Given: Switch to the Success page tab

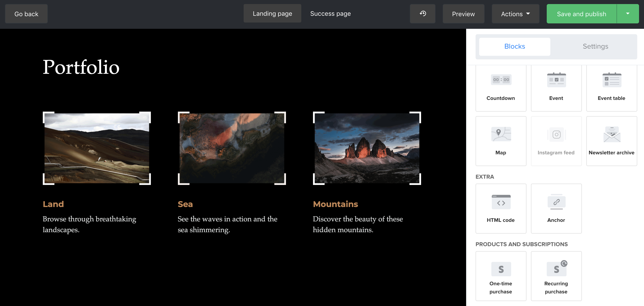Looking at the screenshot, I should click(330, 14).
